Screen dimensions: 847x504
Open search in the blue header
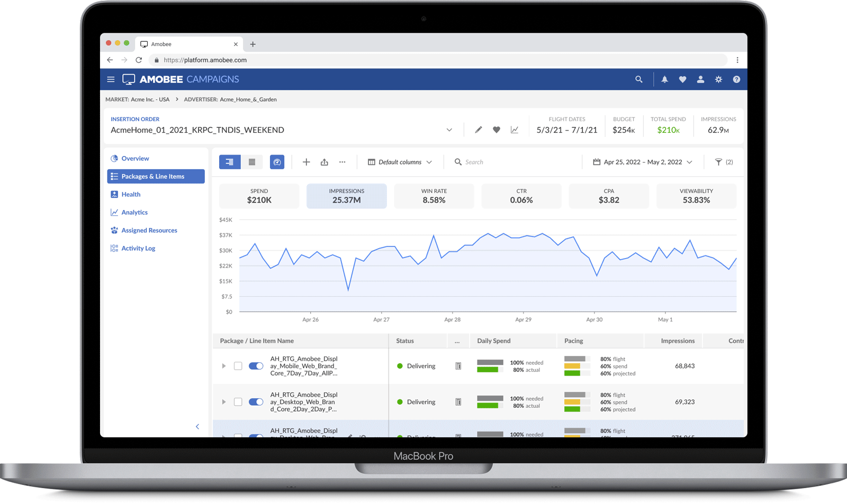(639, 79)
